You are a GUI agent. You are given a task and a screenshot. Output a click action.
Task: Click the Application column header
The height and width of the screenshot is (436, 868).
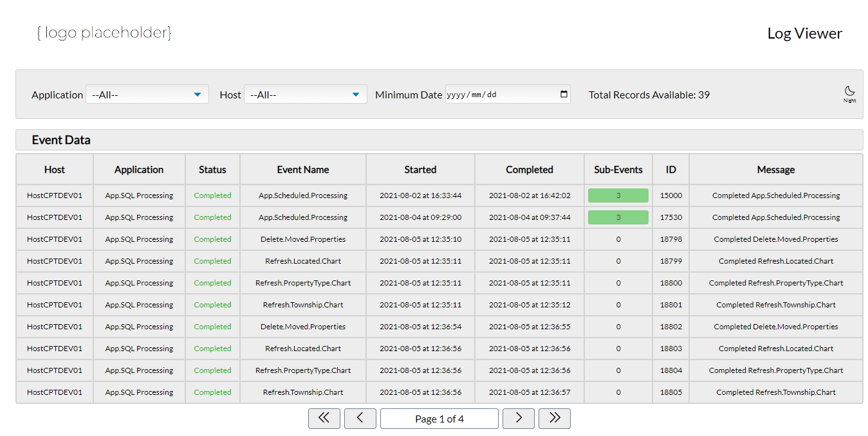[139, 170]
